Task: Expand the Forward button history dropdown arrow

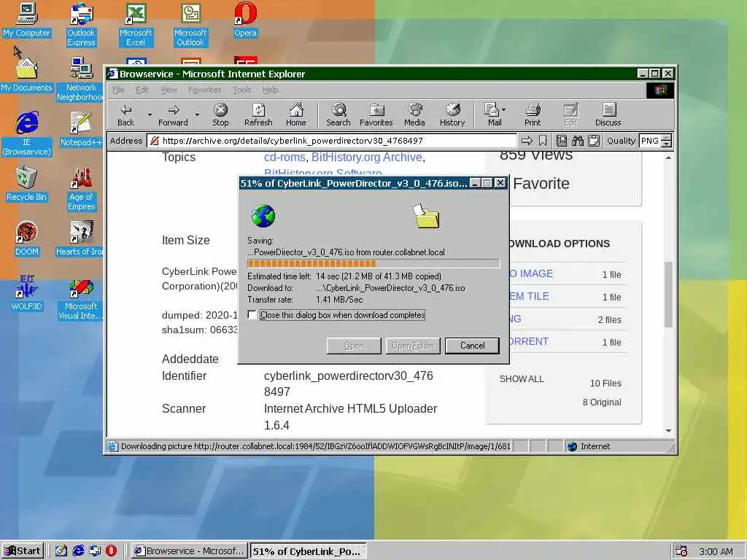Action: pos(197,114)
